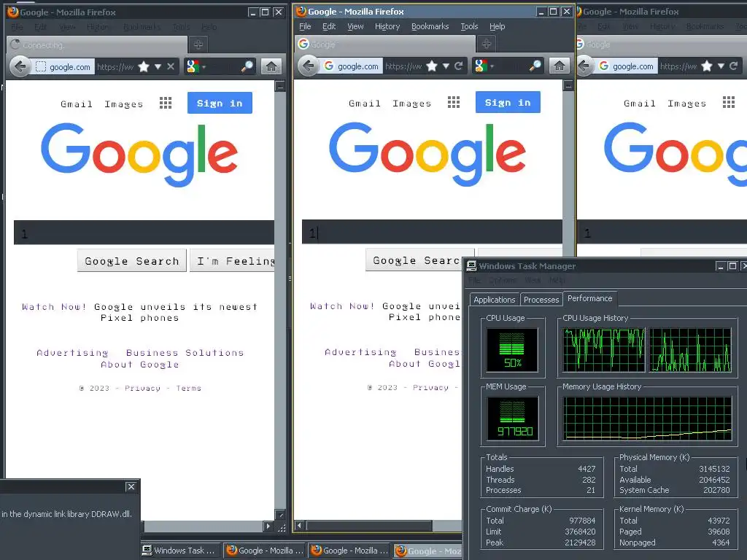This screenshot has height=560, width=747.
Task: Stop loading in the left Firefox window
Action: [171, 66]
